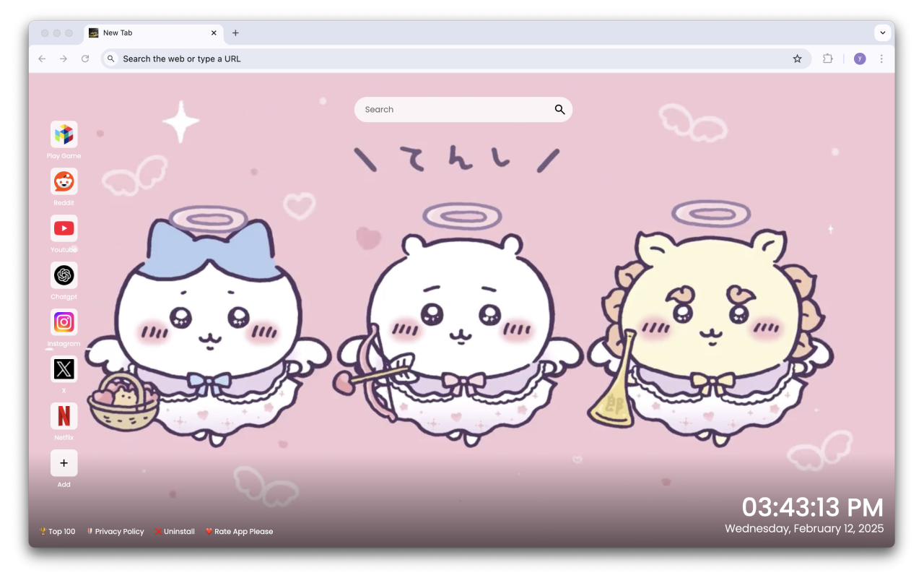Open the Chrome extensions puzzle icon
The height and width of the screenshot is (578, 924).
pos(827,59)
